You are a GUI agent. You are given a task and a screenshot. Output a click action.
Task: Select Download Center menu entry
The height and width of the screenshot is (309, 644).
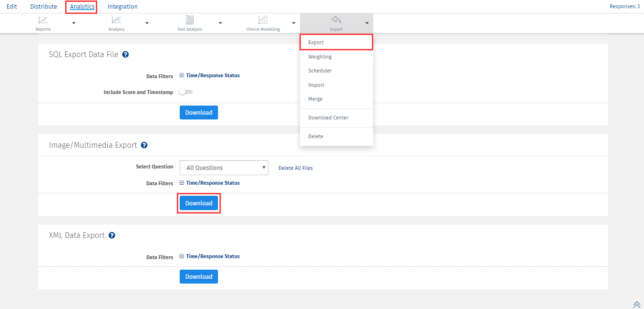coord(328,118)
